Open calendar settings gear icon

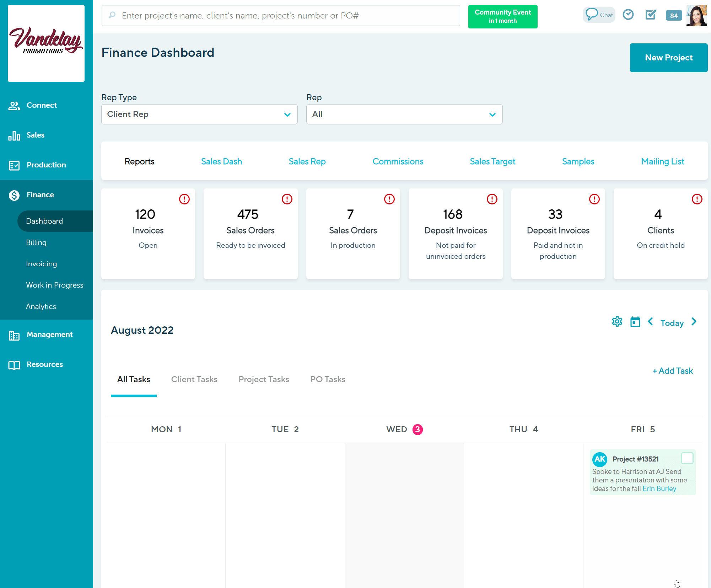pos(617,322)
